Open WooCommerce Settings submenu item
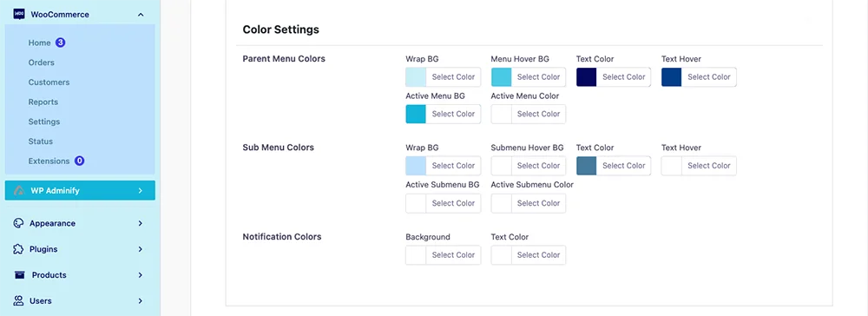Image resolution: width=868 pixels, height=316 pixels. tap(44, 122)
